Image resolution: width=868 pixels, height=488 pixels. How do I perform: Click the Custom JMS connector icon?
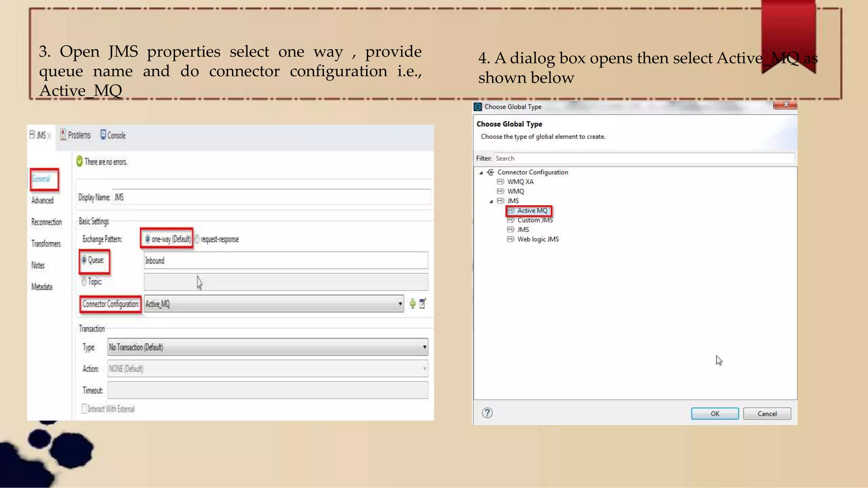coord(511,220)
